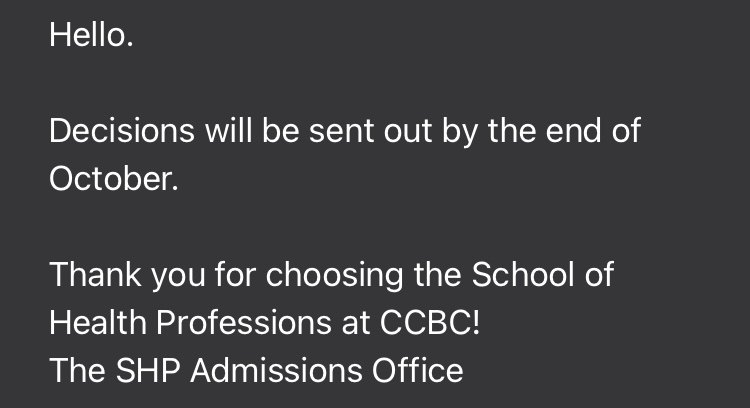Click the word Office
The height and width of the screenshot is (408, 750).
pyautogui.click(x=418, y=370)
